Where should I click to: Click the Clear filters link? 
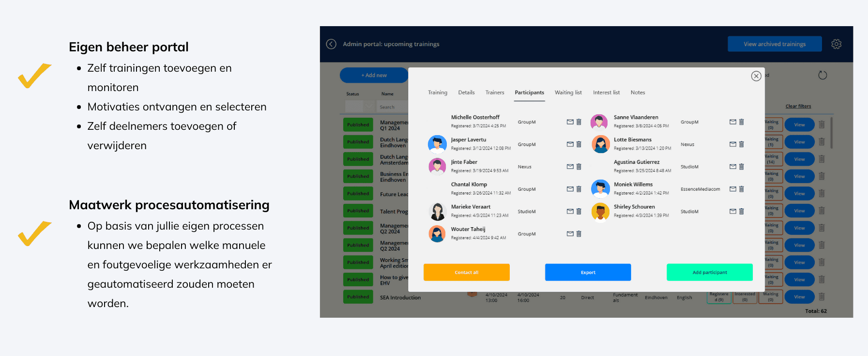point(798,106)
